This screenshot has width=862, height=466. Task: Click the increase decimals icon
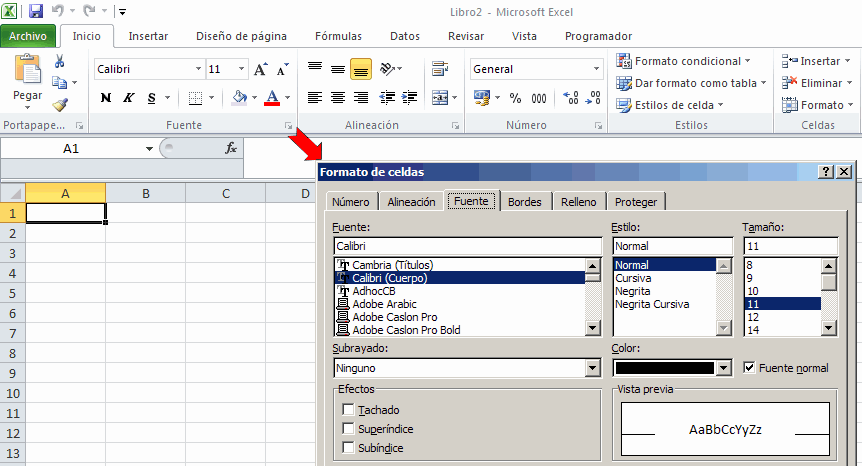[571, 98]
